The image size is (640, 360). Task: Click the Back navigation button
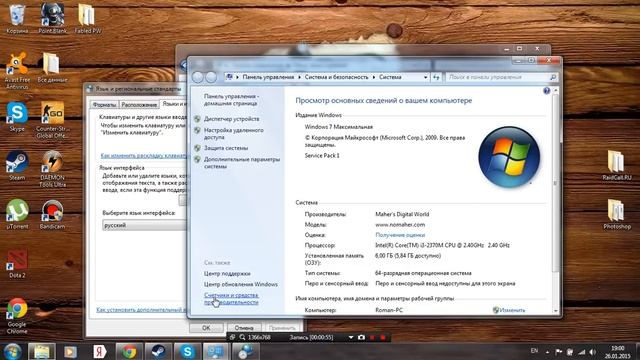(x=198, y=77)
